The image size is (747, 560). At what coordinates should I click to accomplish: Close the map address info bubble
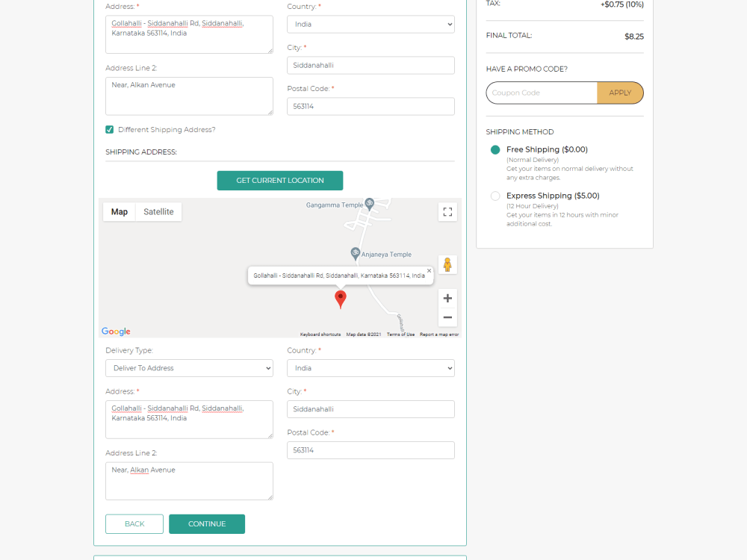click(x=429, y=270)
